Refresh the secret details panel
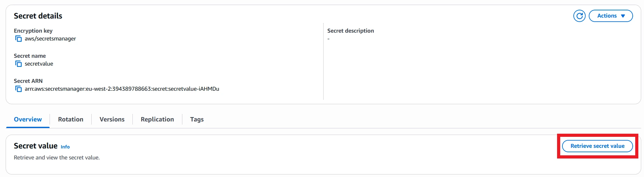 (579, 16)
